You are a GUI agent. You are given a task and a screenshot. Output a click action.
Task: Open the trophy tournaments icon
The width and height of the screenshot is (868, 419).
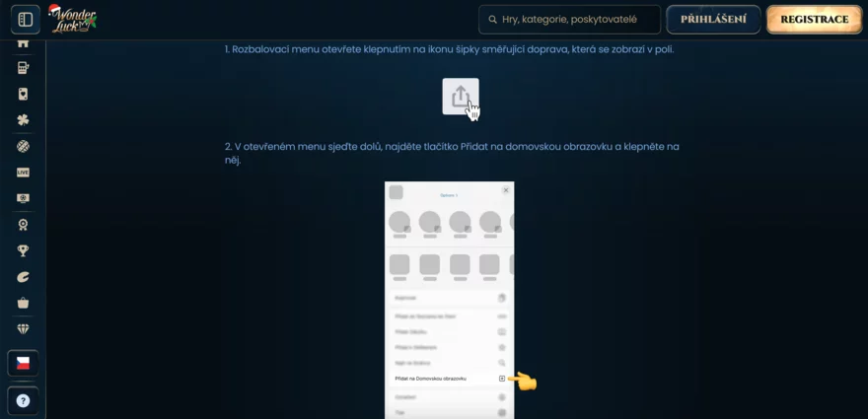[x=23, y=251]
